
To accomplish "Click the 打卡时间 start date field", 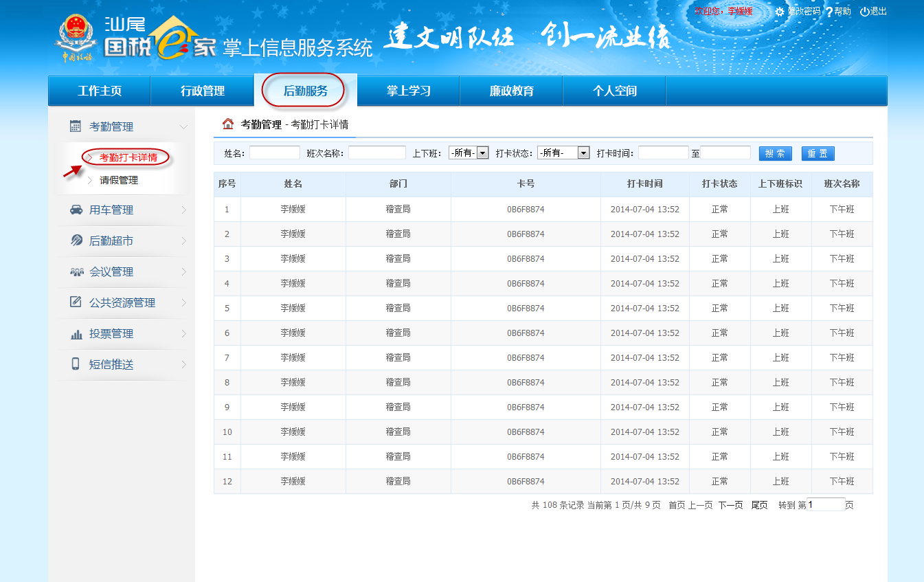I will [x=664, y=153].
